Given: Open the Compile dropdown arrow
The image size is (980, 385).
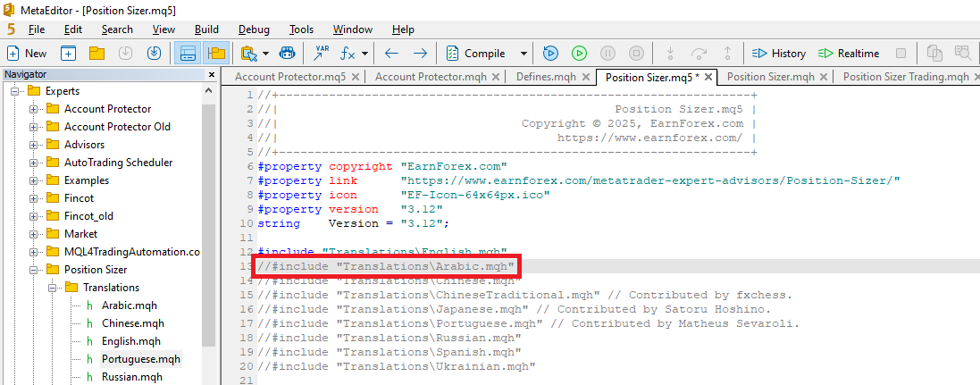Looking at the screenshot, I should 524,54.
